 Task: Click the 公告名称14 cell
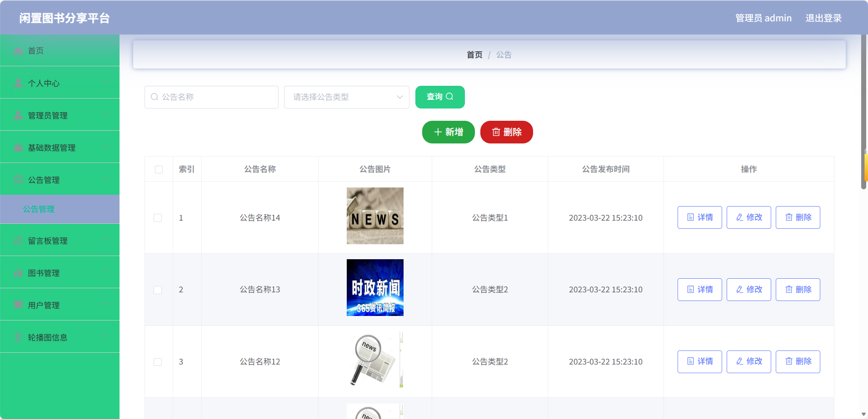[260, 218]
